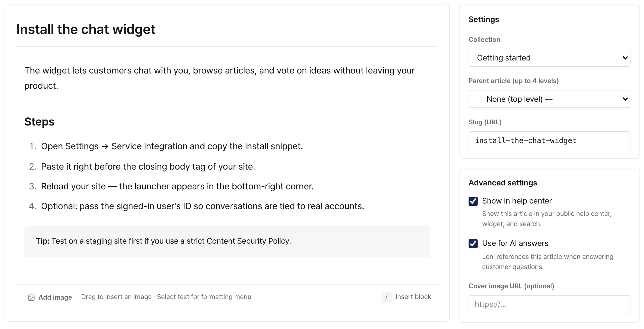Open the Parent article dropdown

[549, 99]
